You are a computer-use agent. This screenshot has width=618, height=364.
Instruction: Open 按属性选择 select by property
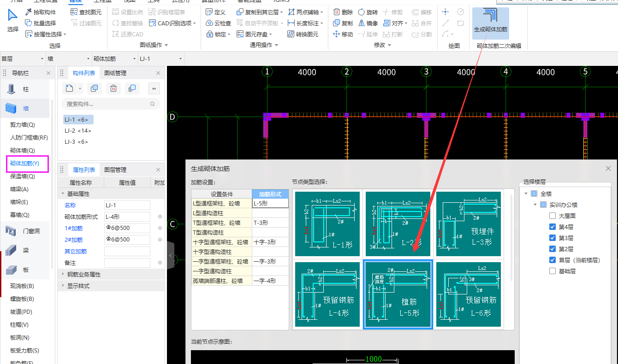46,34
